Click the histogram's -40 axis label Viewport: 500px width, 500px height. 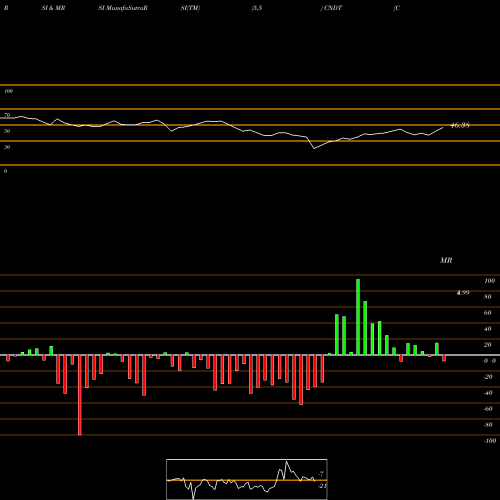pos(488,393)
